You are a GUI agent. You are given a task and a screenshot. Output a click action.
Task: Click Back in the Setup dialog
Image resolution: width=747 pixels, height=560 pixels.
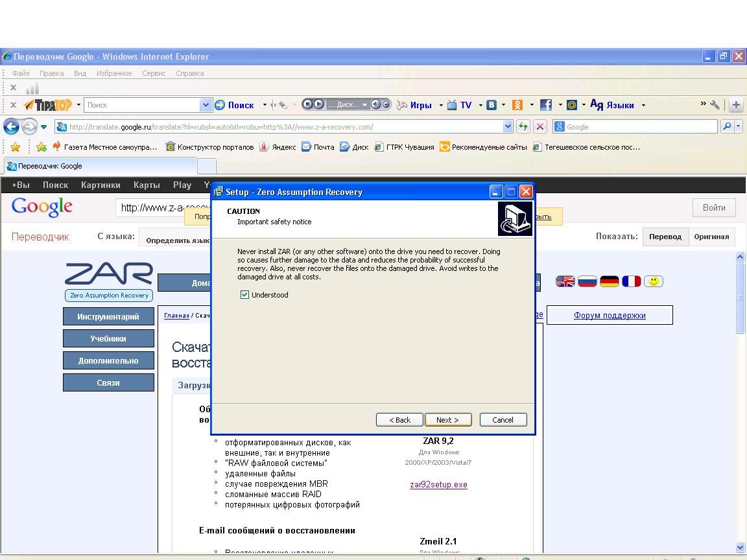pyautogui.click(x=399, y=419)
